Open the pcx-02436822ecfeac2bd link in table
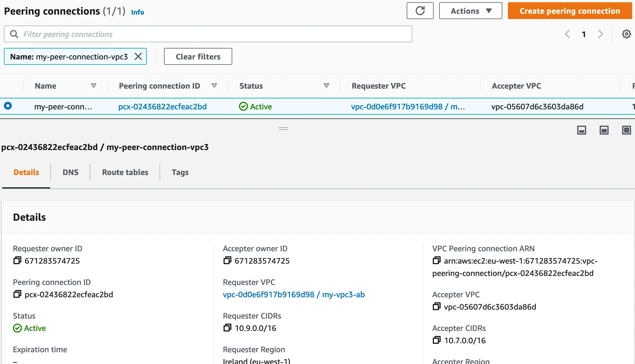The width and height of the screenshot is (635, 364). 162,107
